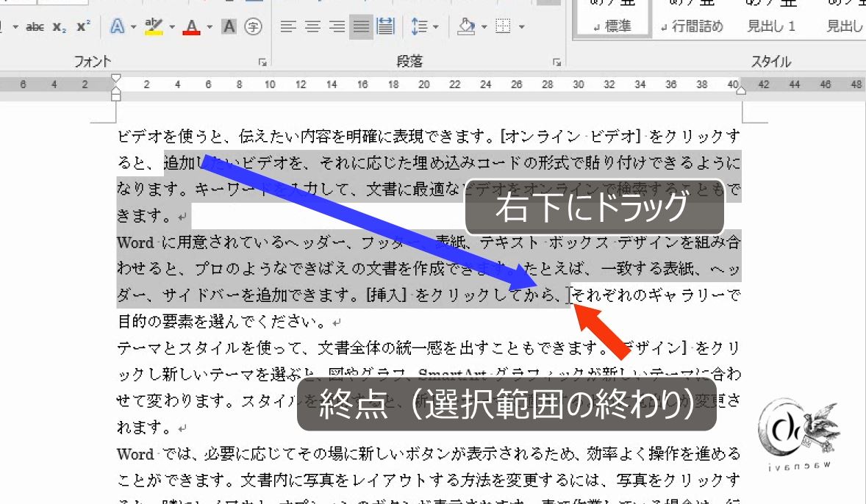The width and height of the screenshot is (866, 504).
Task: Toggle character shading
Action: pos(229,26)
